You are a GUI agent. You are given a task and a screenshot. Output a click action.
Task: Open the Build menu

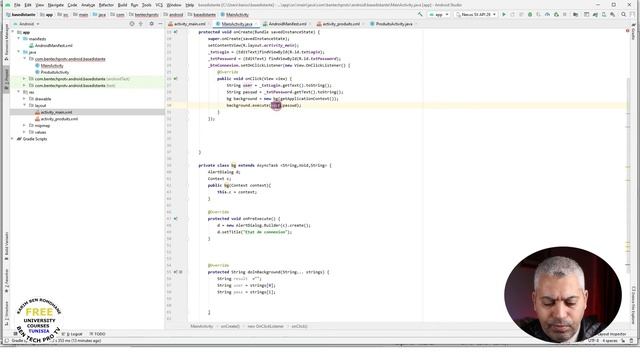pyautogui.click(x=122, y=5)
